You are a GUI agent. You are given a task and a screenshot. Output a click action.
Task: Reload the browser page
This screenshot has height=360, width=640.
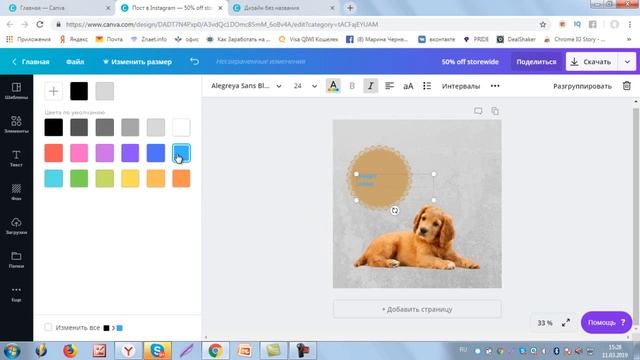click(40, 24)
